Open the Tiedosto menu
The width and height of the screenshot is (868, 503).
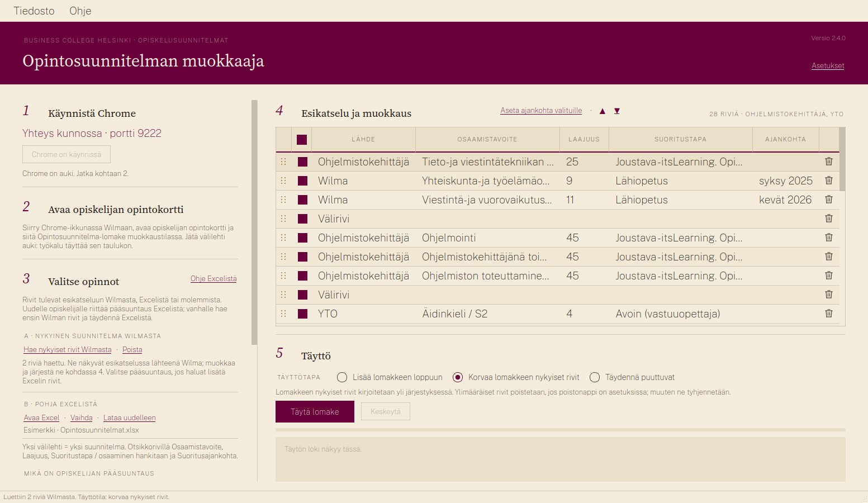pos(34,11)
